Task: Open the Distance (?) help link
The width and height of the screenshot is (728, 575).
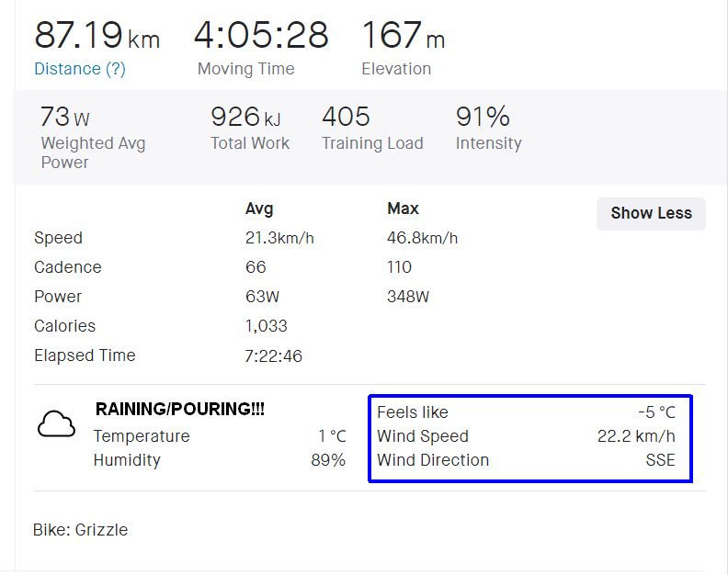Action: coord(80,69)
